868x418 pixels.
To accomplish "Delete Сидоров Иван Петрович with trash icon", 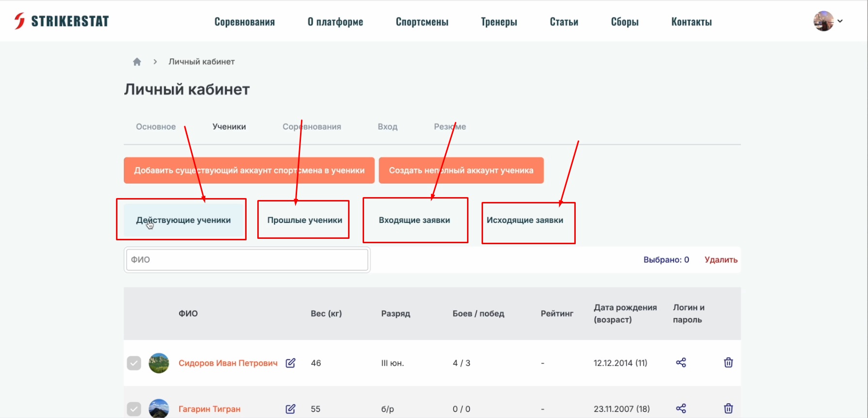I will 728,363.
